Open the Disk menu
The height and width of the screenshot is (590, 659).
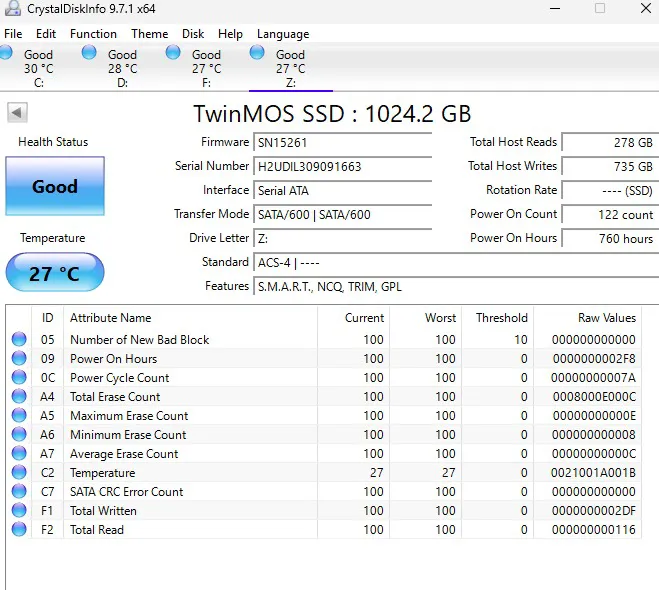click(x=193, y=34)
